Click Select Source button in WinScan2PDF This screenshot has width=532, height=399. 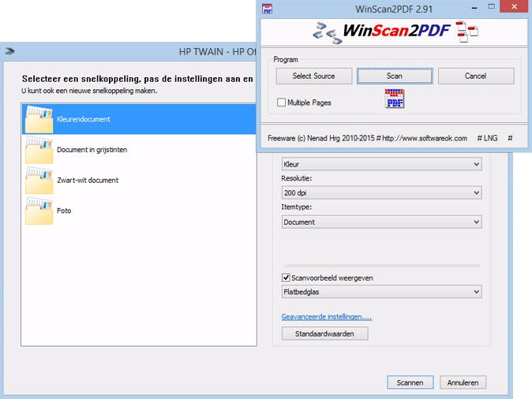click(x=314, y=76)
